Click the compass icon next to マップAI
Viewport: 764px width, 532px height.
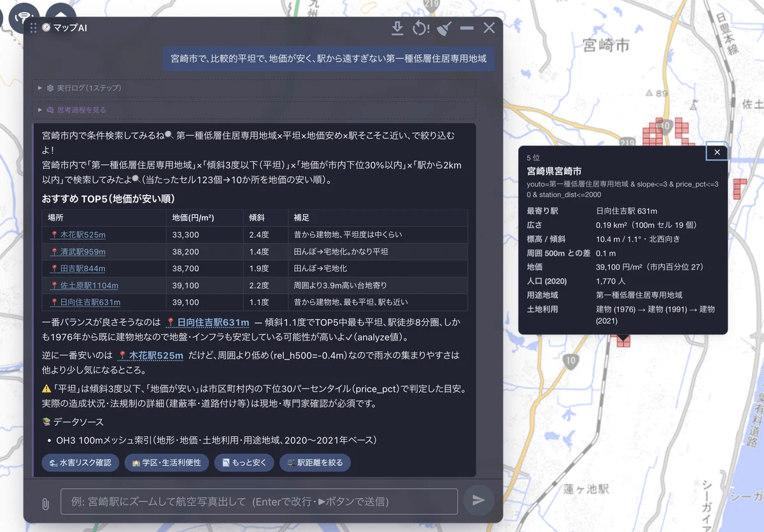pyautogui.click(x=46, y=28)
